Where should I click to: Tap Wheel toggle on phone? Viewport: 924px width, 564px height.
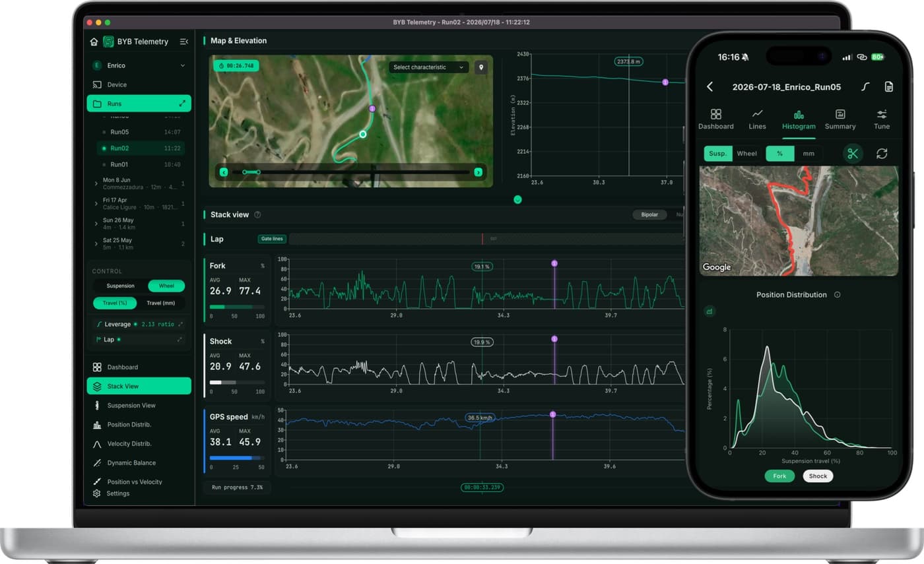746,154
